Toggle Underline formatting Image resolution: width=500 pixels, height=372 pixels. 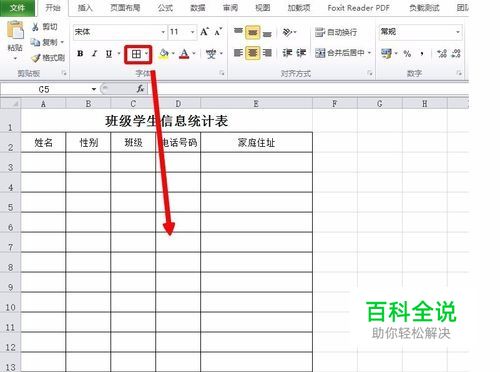coord(109,53)
